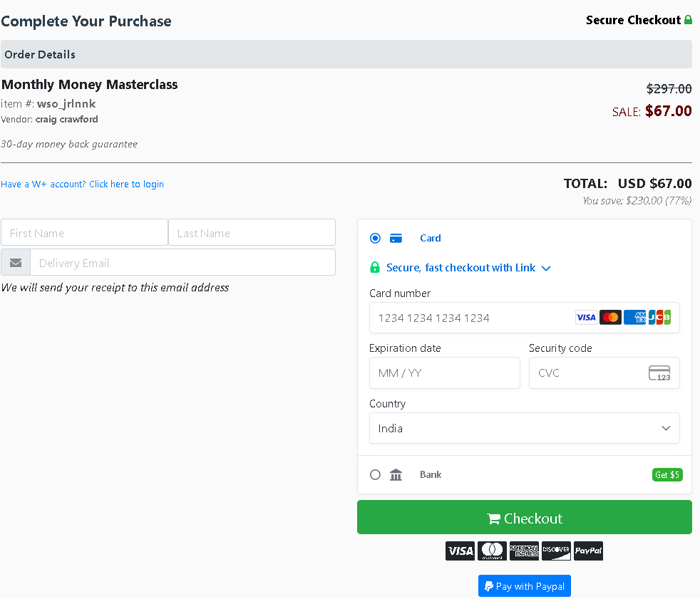The height and width of the screenshot is (599, 700).
Task: Open the Country dropdown showing India
Action: point(524,428)
